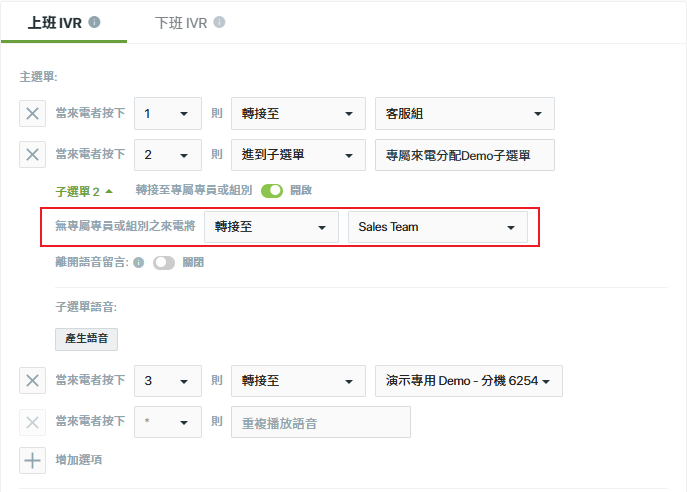Remove the key 1 menu option row
The width and height of the screenshot is (687, 492).
tap(32, 113)
